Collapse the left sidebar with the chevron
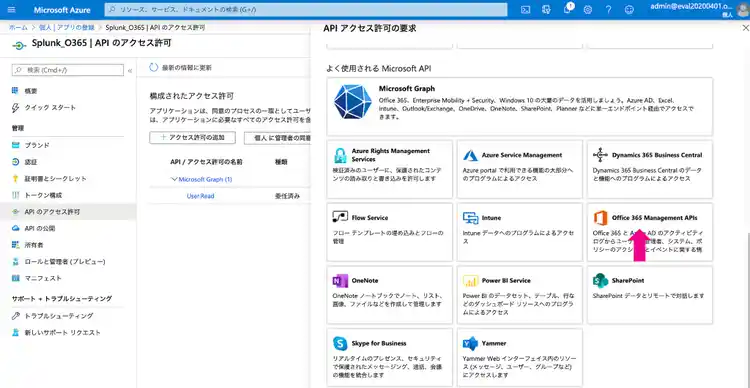Viewport: 750px width, 388px height. pyautogui.click(x=130, y=71)
